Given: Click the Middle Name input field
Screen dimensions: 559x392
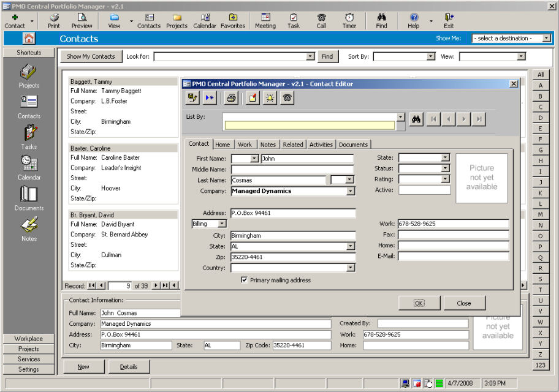Looking at the screenshot, I should 292,169.
